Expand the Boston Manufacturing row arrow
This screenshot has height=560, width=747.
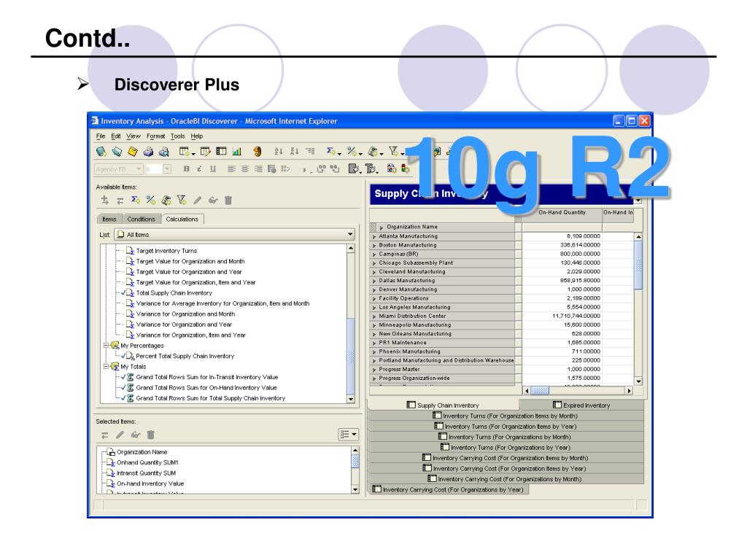point(374,245)
